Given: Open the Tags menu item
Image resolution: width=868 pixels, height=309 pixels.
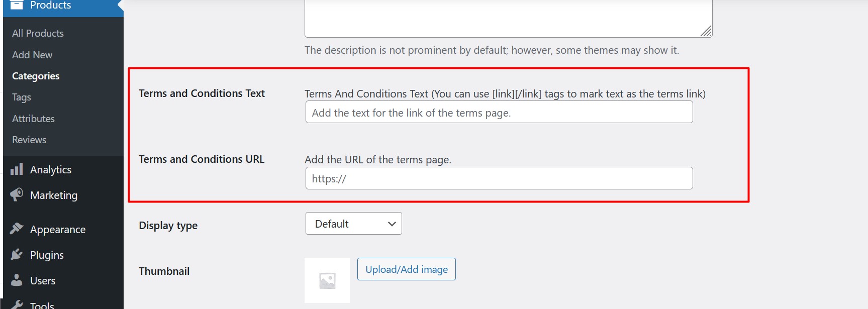Looking at the screenshot, I should [21, 97].
